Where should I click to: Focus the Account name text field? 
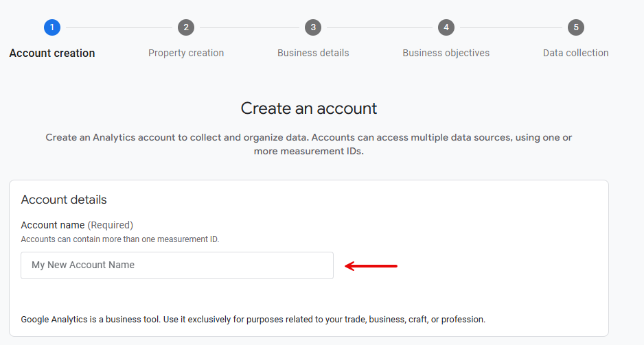[x=177, y=265]
